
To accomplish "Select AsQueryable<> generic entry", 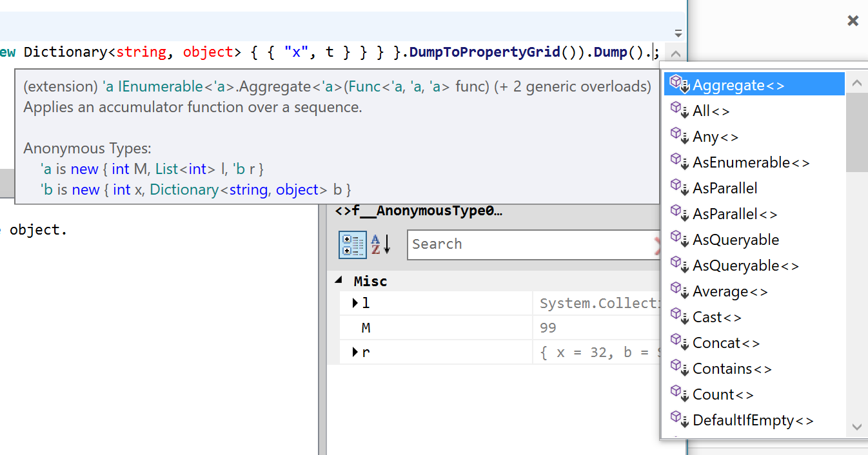I will tap(754, 266).
